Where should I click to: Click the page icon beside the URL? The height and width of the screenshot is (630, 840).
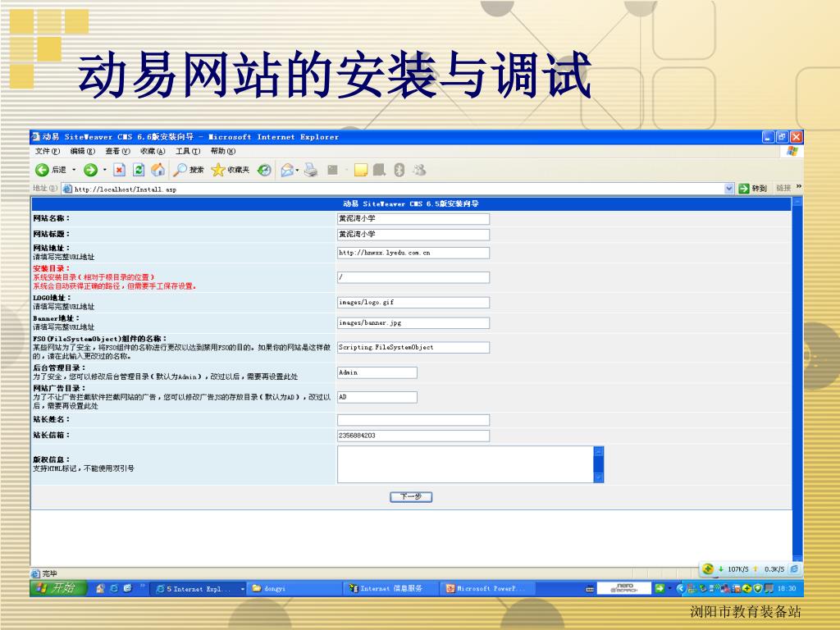[67, 189]
